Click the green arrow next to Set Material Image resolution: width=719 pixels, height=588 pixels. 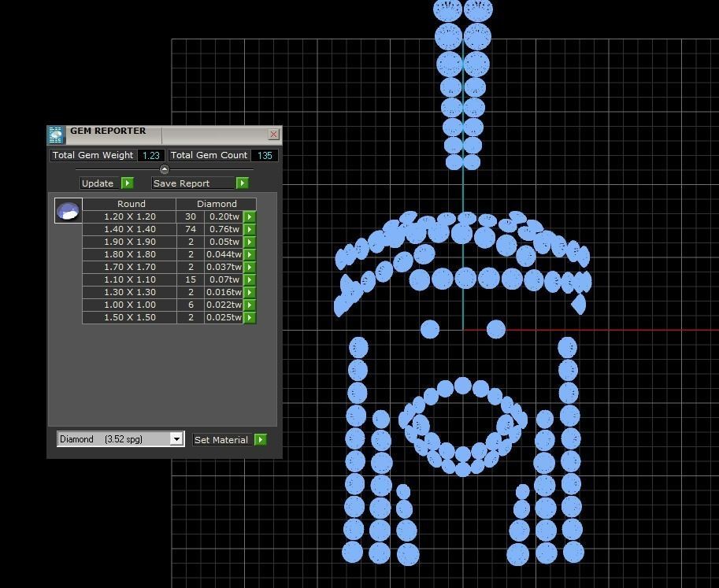click(x=261, y=439)
